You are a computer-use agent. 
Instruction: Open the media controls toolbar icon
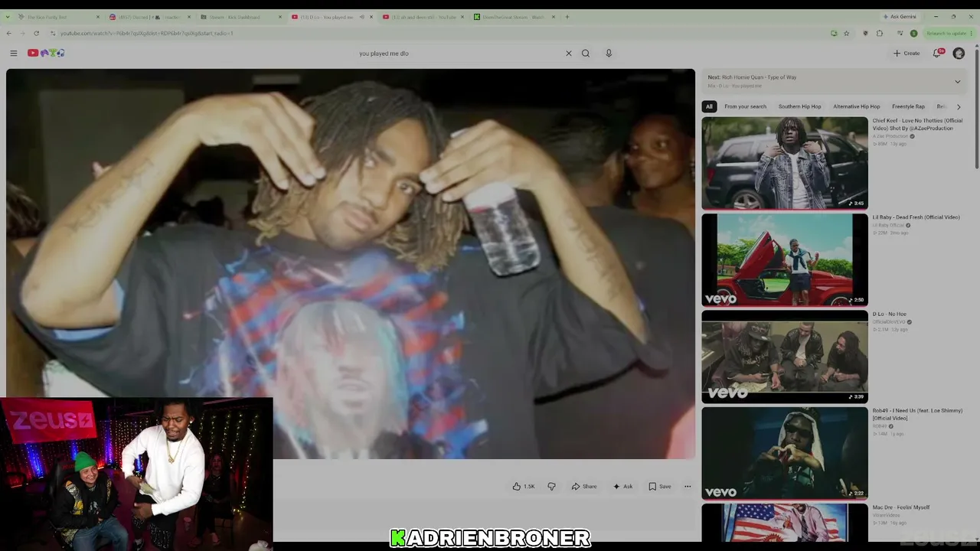(900, 33)
